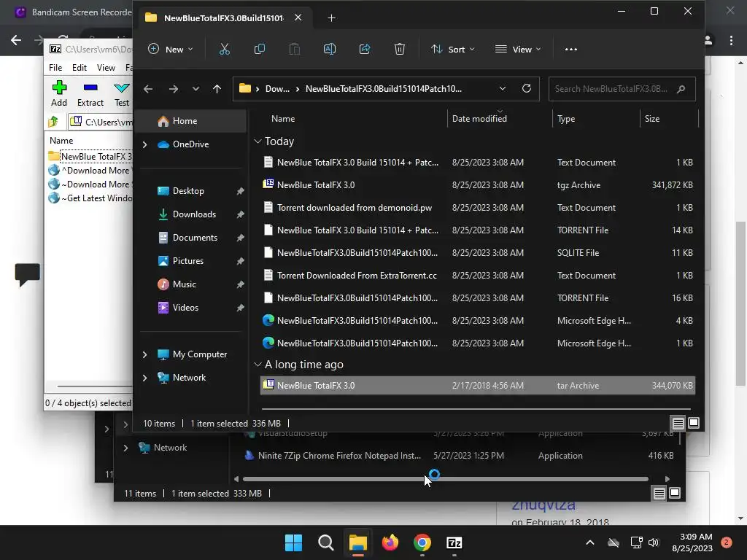This screenshot has width=747, height=560.
Task: Click Firefox icon on taskbar
Action: pos(390,542)
